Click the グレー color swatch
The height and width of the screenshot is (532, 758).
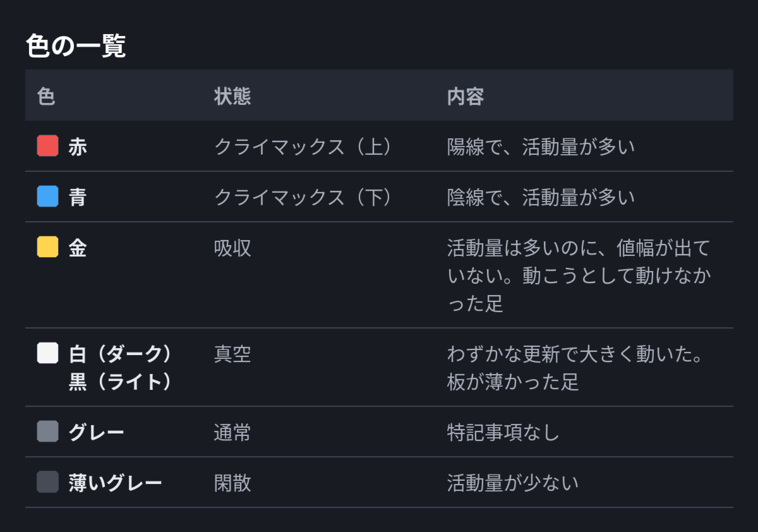click(48, 432)
